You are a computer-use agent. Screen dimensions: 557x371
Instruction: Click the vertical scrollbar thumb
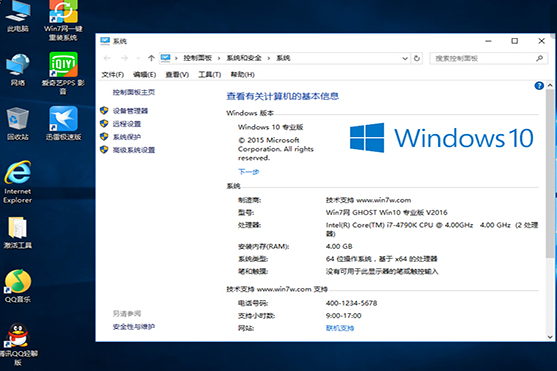(550, 173)
